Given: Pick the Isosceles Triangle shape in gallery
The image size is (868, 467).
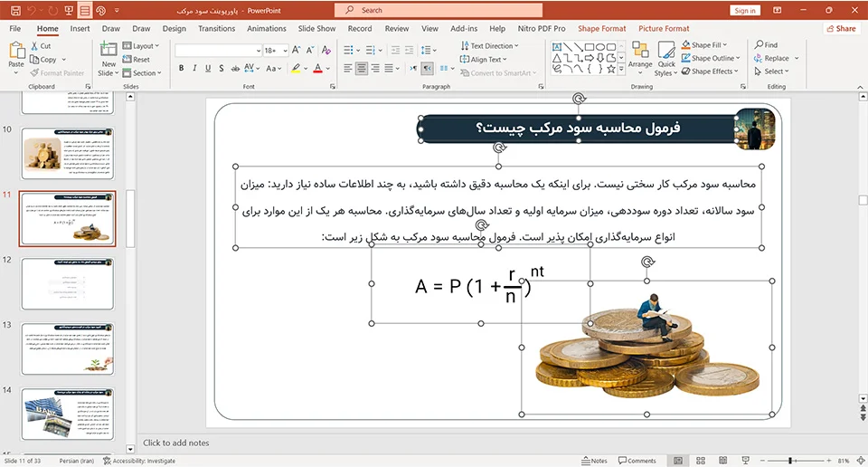Looking at the screenshot, I should pyautogui.click(x=557, y=58).
